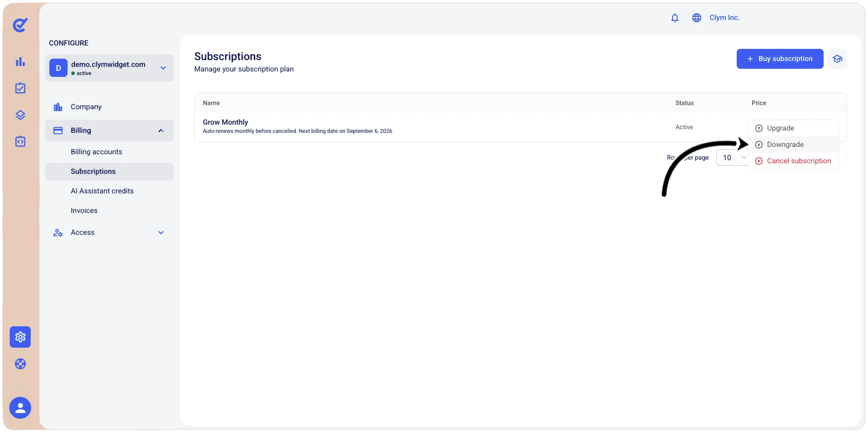Open notifications bell icon

(x=675, y=18)
